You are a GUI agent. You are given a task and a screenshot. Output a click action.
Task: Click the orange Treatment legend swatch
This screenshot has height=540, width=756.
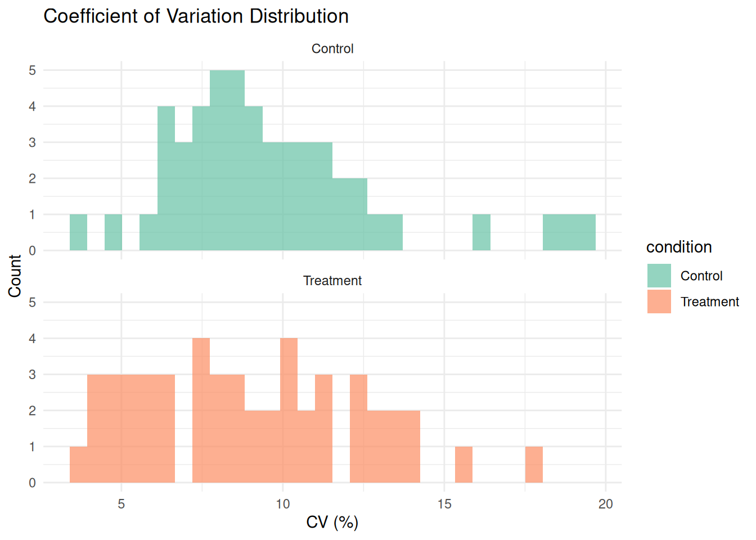(659, 301)
